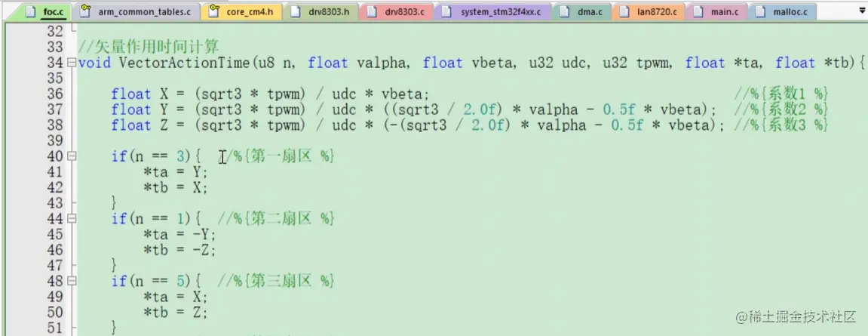The width and height of the screenshot is (868, 336).
Task: Click the declaration 'float X =' on line 36
Action: tap(147, 94)
